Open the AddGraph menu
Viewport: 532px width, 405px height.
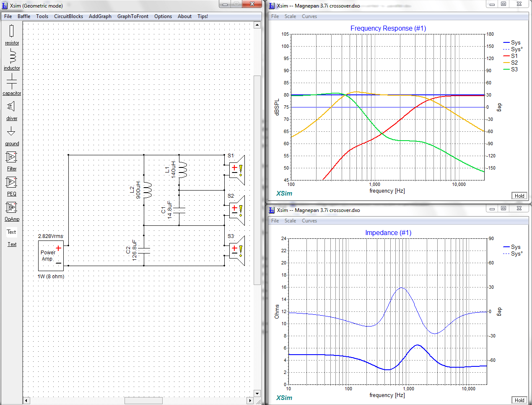(x=100, y=16)
